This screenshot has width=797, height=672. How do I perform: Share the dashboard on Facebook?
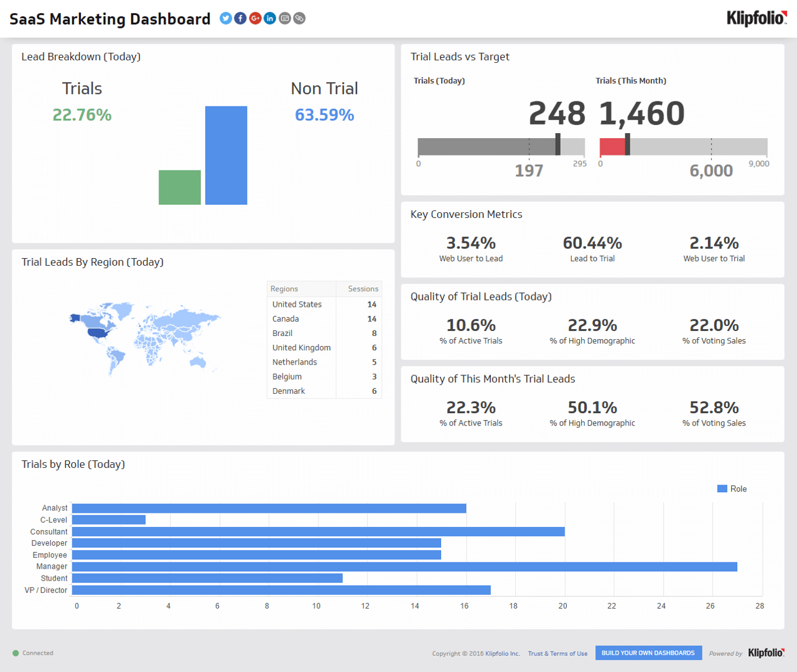[240, 18]
